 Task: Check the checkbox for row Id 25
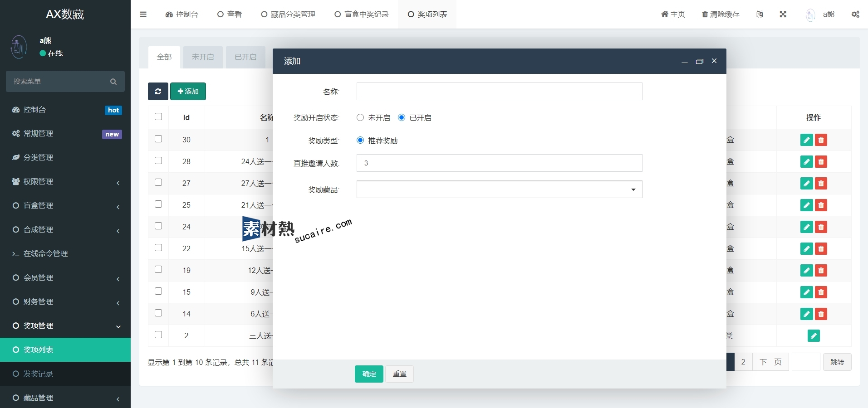(158, 204)
